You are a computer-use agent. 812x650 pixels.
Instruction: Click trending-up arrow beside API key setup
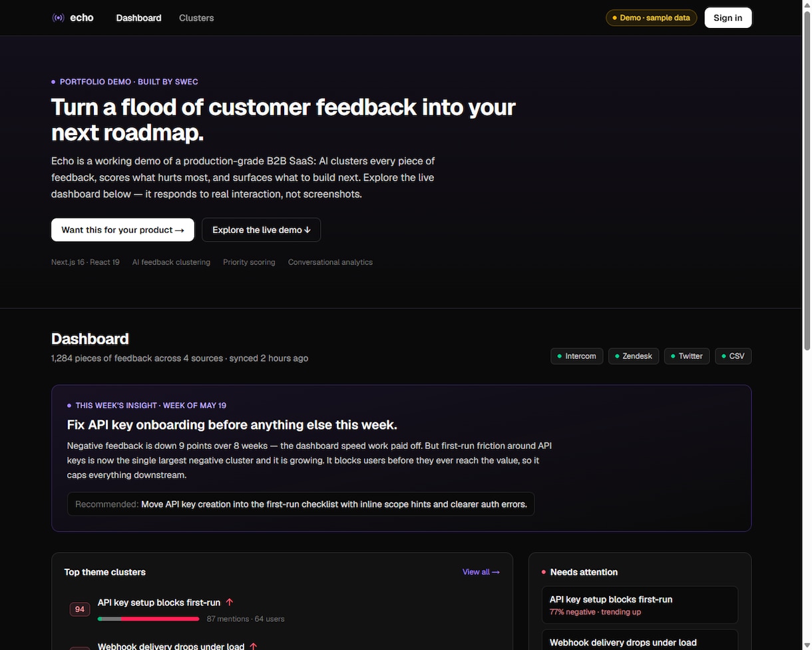pos(230,602)
